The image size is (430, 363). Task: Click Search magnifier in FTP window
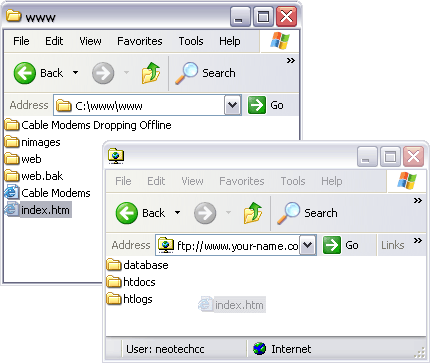pos(288,213)
